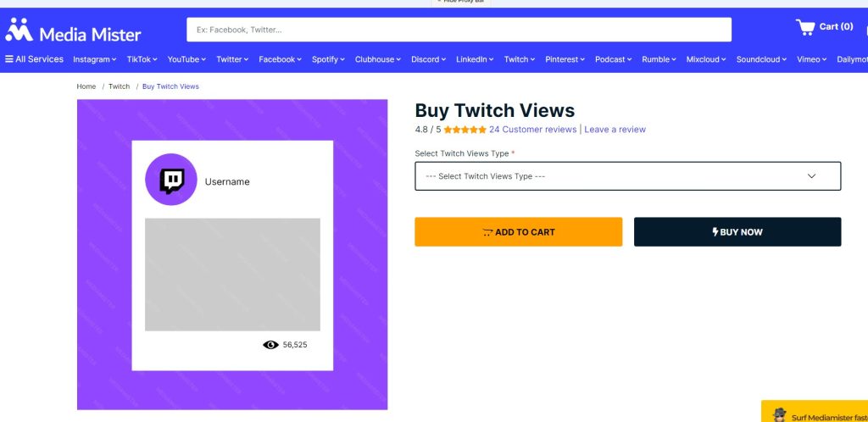Open the Twitch nav menu
Viewport: 868px width, 422px height.
click(x=520, y=59)
